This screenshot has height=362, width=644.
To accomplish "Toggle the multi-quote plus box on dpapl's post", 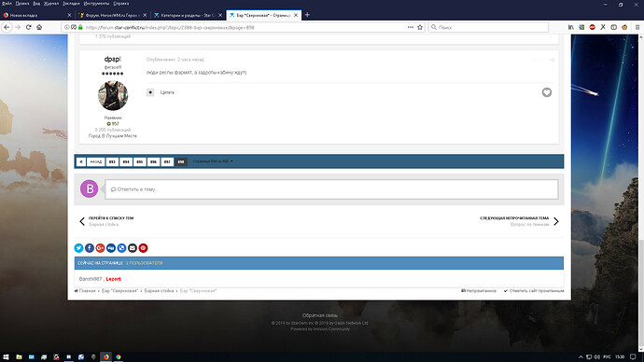I will coord(150,92).
